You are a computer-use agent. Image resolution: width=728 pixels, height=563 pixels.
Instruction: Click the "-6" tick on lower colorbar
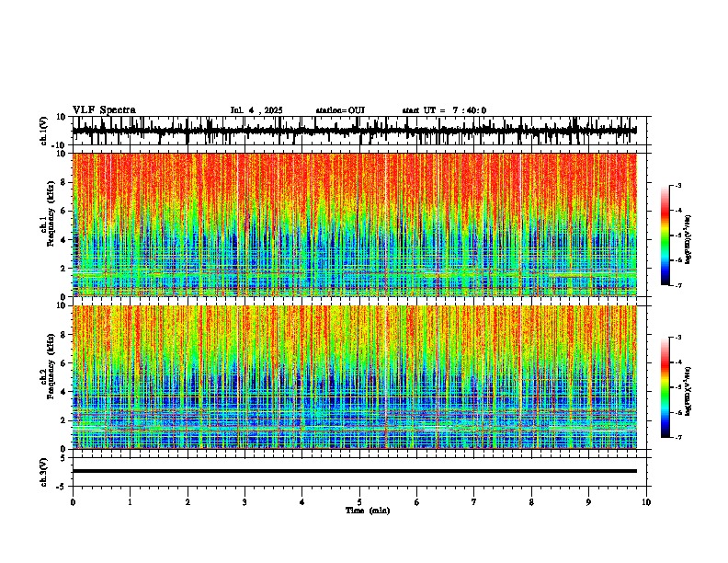pyautogui.click(x=677, y=412)
